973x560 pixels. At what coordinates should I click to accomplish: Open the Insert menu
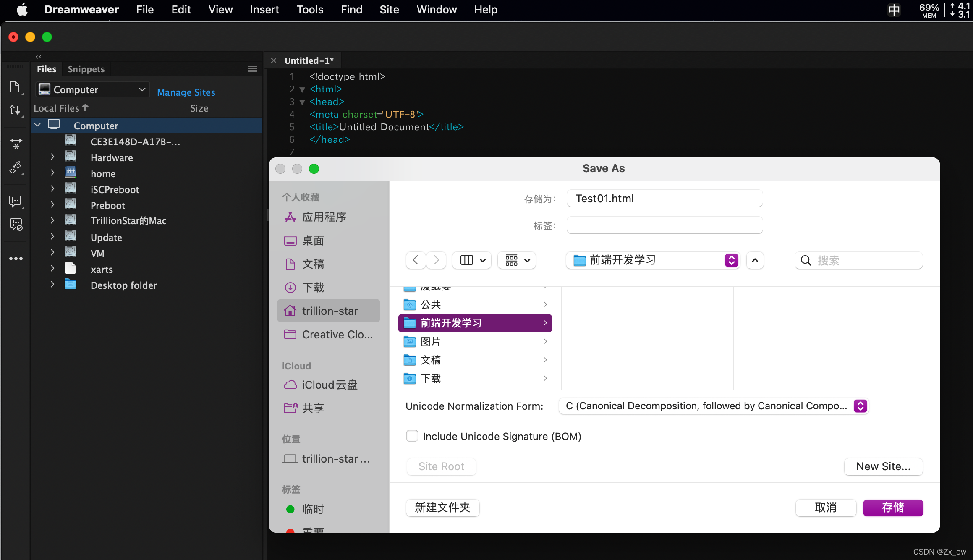click(x=264, y=9)
